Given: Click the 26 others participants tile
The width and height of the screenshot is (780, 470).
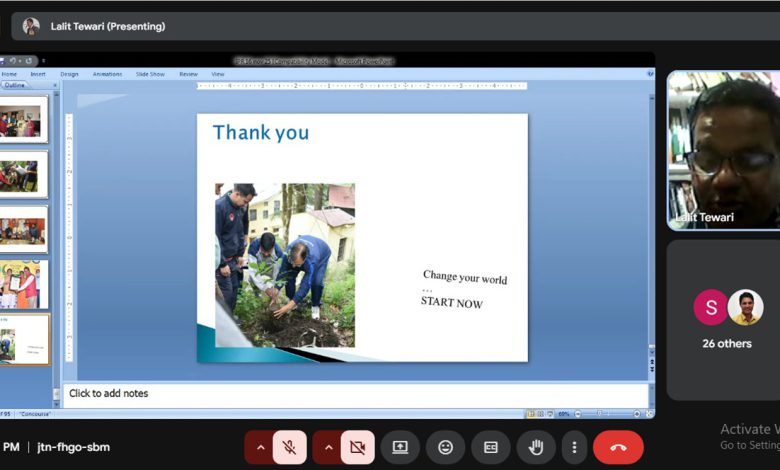Looking at the screenshot, I should coord(726,319).
